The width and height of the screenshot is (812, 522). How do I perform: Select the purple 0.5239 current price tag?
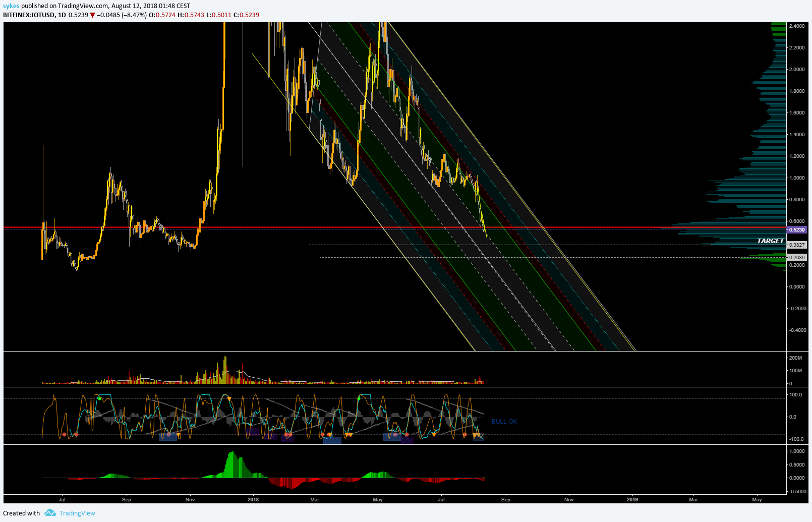[797, 230]
